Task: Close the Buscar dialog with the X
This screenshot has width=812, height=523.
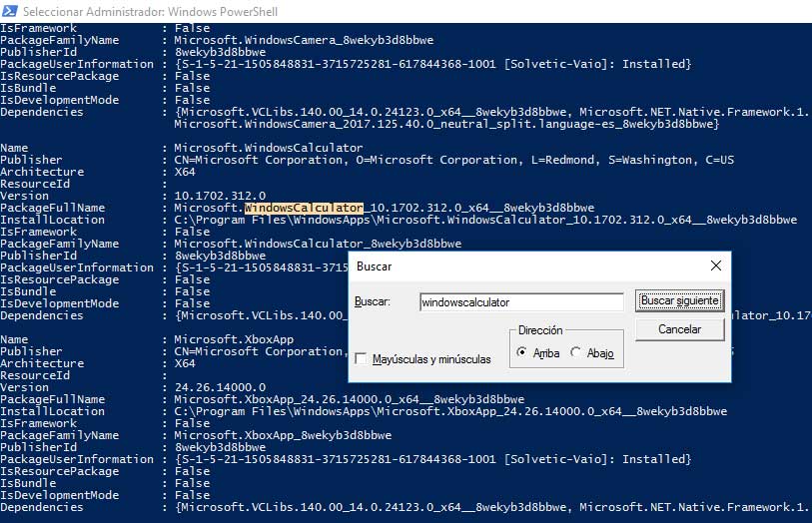Action: click(716, 265)
